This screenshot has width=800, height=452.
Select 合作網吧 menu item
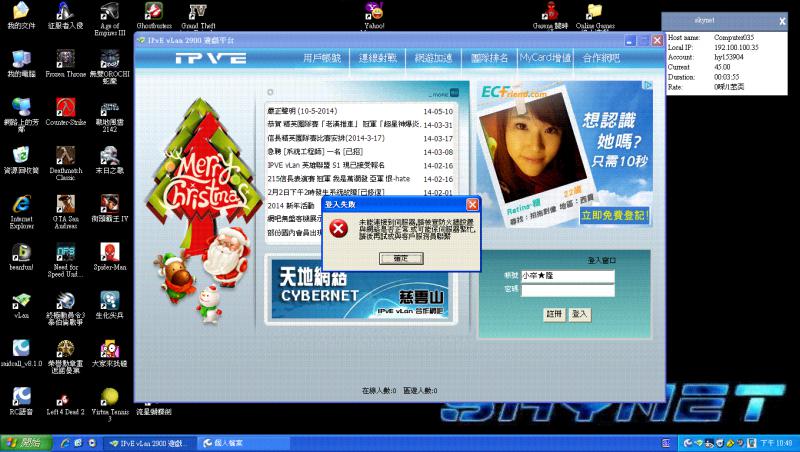602,58
